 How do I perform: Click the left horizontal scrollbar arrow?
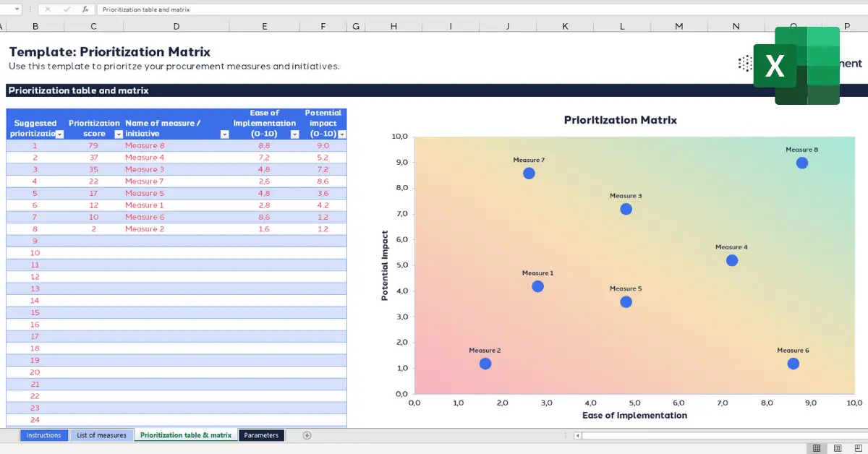[x=577, y=434]
